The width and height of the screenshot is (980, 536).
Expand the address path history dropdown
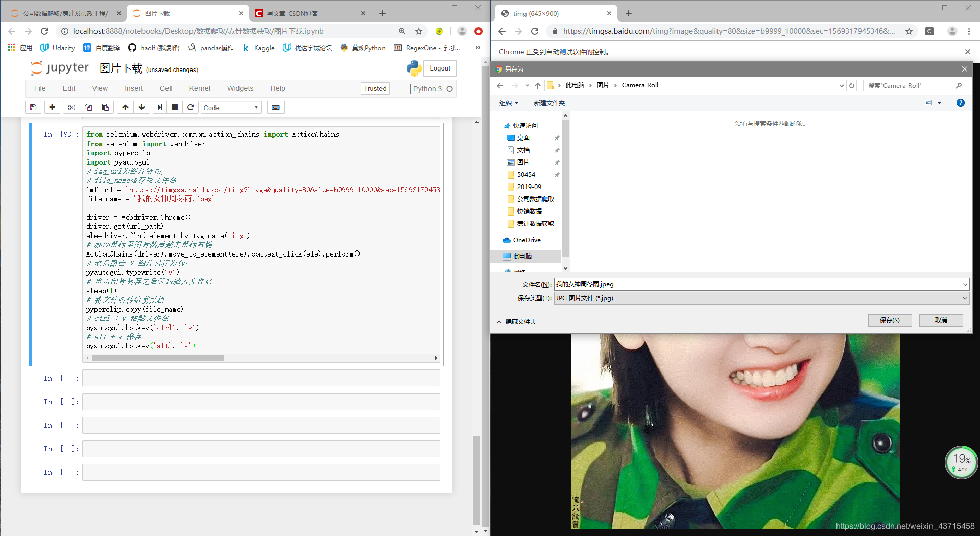(x=841, y=85)
